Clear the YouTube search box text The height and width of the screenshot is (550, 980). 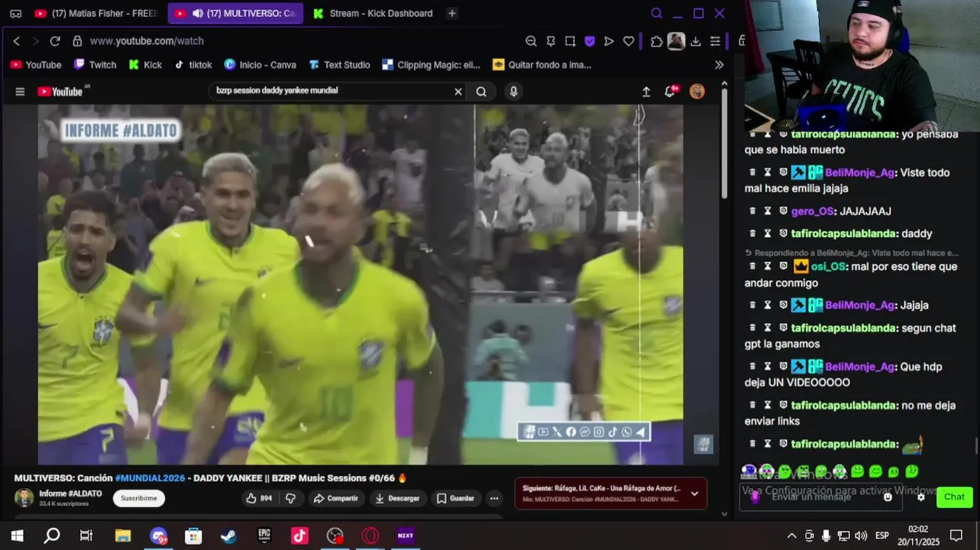[x=458, y=92]
